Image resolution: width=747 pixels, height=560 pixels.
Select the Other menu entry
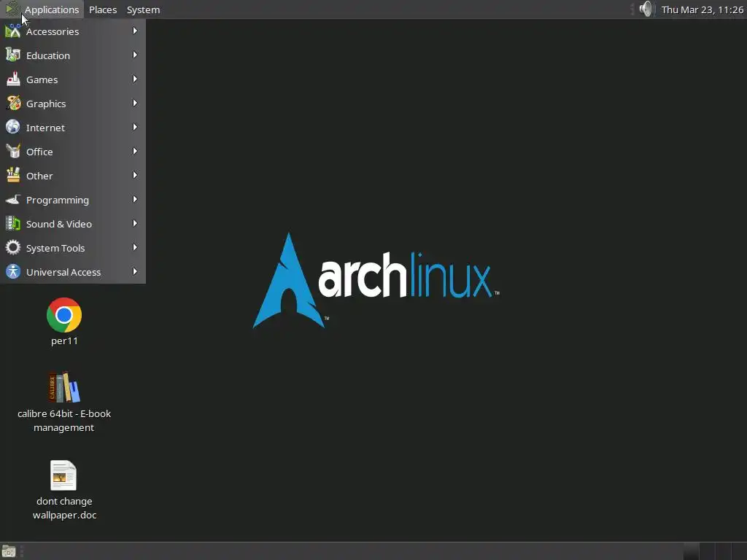(x=73, y=176)
